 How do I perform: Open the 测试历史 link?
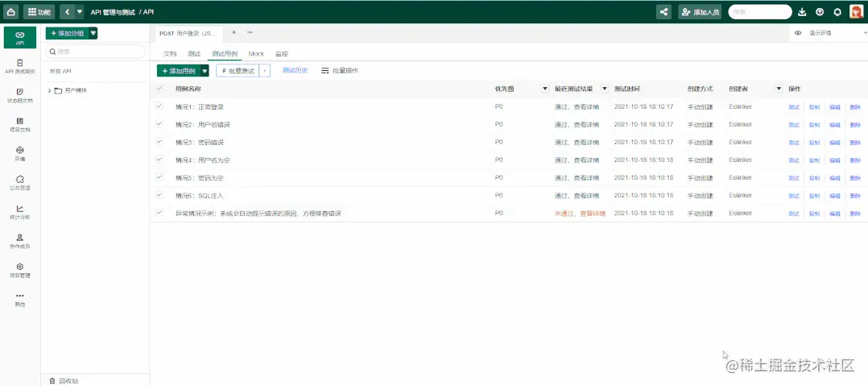click(295, 70)
